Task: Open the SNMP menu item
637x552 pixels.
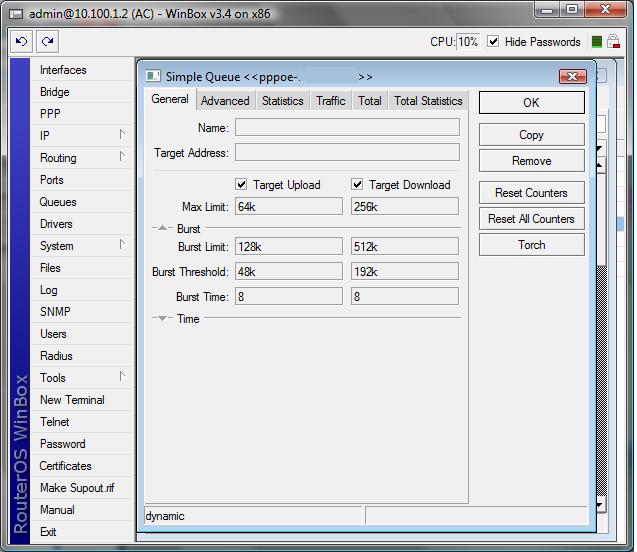Action: tap(82, 312)
